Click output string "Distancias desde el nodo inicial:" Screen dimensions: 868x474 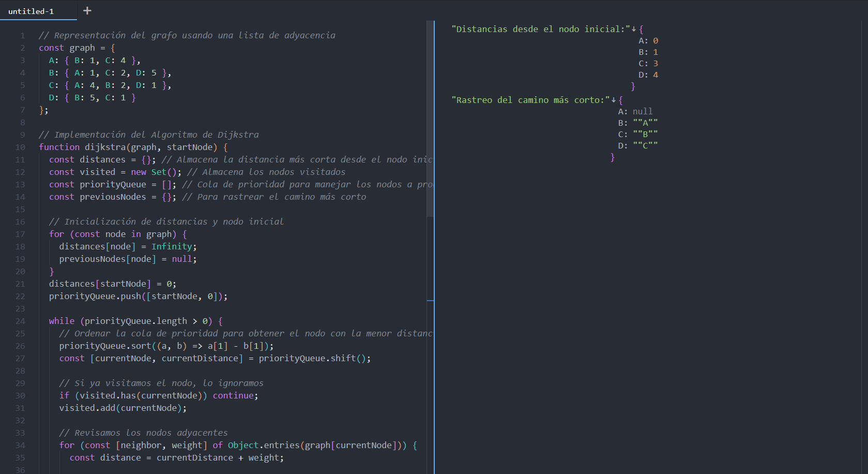point(541,29)
